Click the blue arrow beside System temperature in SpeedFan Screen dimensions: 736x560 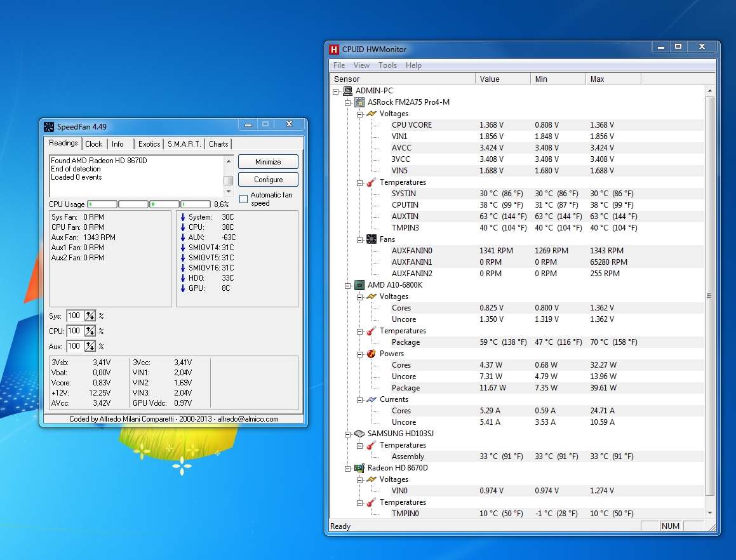tap(183, 217)
